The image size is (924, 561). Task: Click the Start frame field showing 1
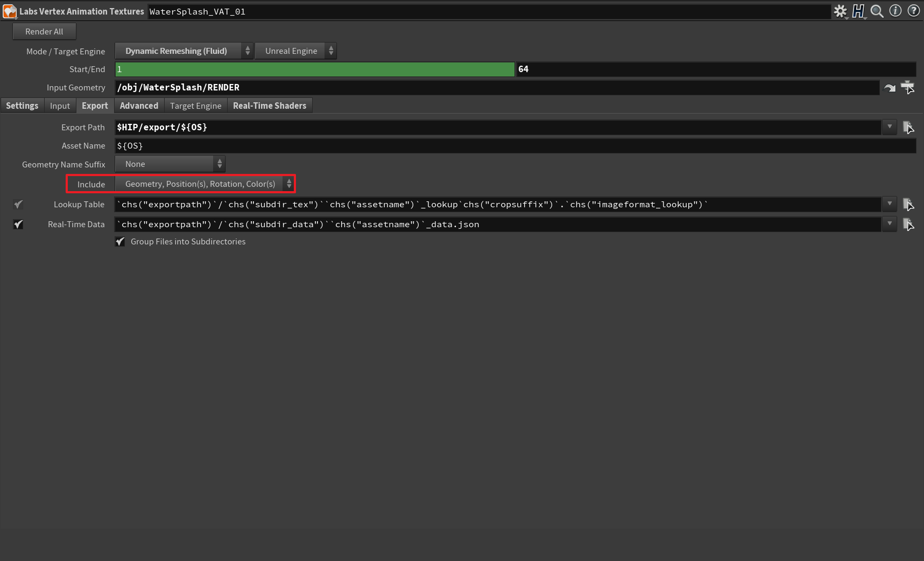click(315, 69)
